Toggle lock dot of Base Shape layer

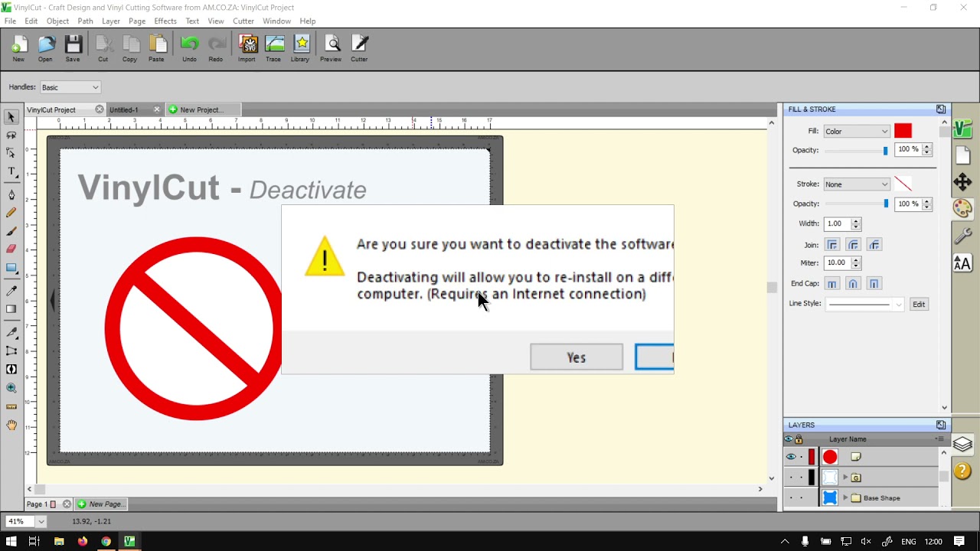point(802,498)
